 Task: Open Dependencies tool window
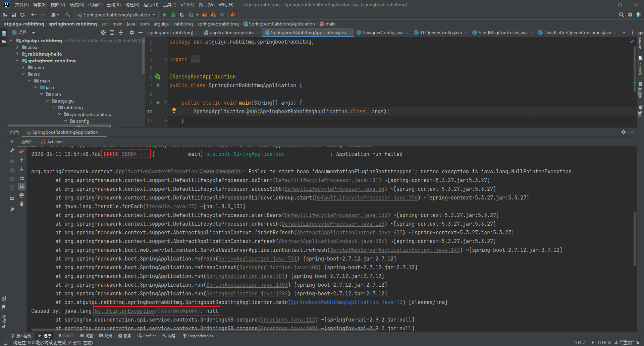point(198,336)
